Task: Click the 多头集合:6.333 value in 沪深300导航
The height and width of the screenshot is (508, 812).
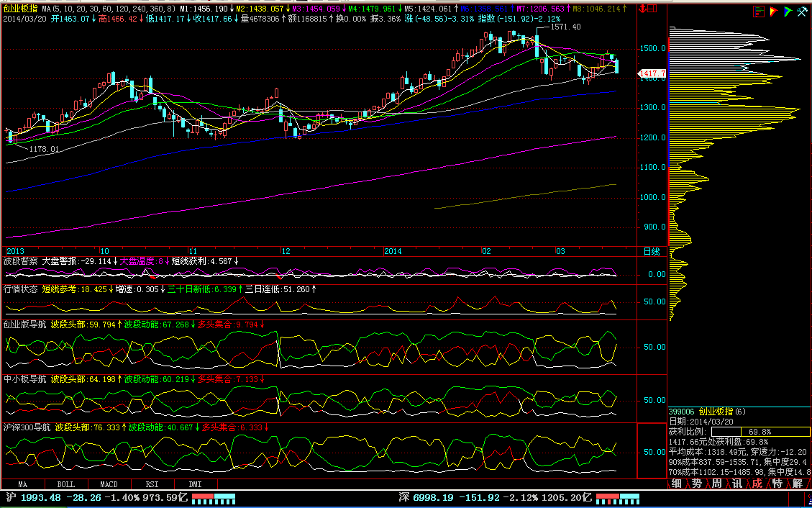Action: (x=232, y=427)
